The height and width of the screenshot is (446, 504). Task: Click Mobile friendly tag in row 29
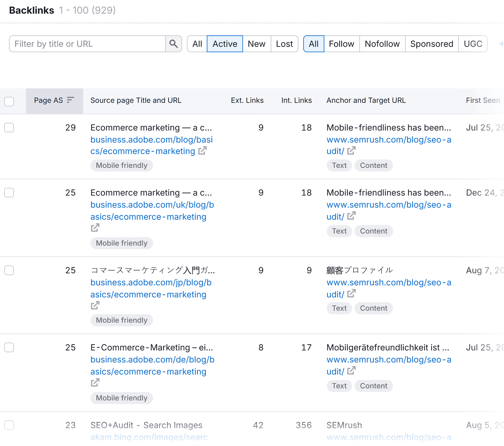point(122,165)
